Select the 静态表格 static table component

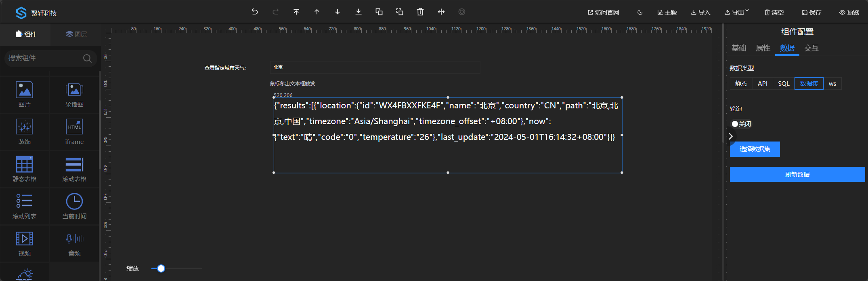[25, 169]
